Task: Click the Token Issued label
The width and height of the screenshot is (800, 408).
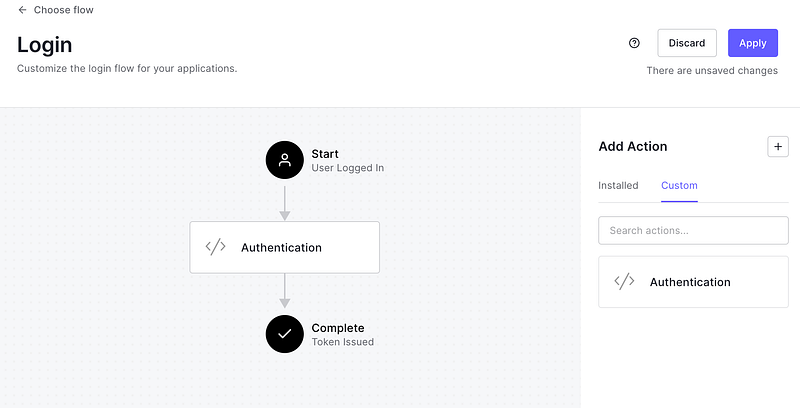Action: [x=342, y=342]
